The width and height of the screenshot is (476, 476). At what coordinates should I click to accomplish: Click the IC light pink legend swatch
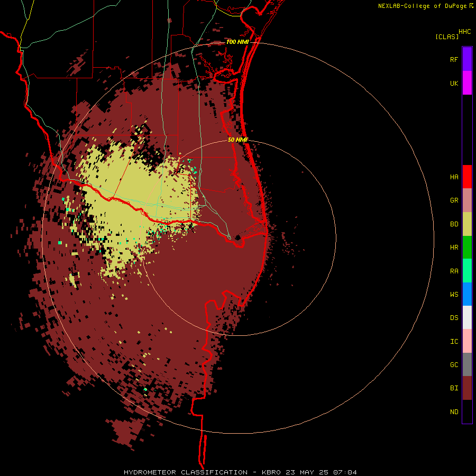point(467,341)
